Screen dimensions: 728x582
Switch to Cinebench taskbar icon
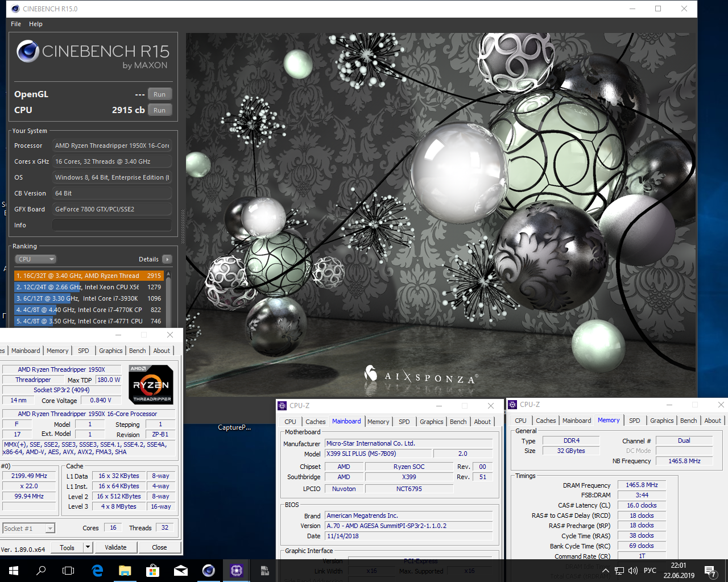coord(209,571)
